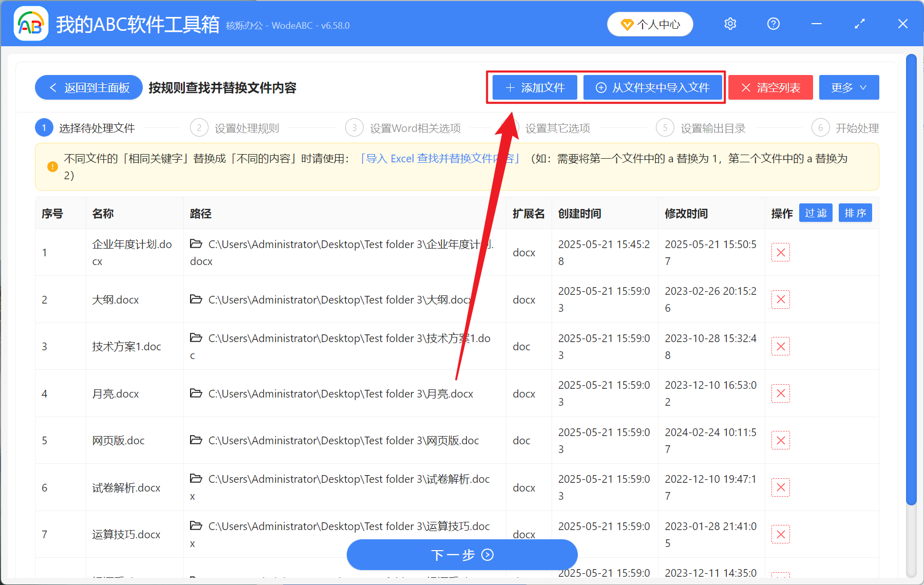Open the 更多 dropdown menu
Viewport: 924px width, 585px height.
tap(848, 87)
